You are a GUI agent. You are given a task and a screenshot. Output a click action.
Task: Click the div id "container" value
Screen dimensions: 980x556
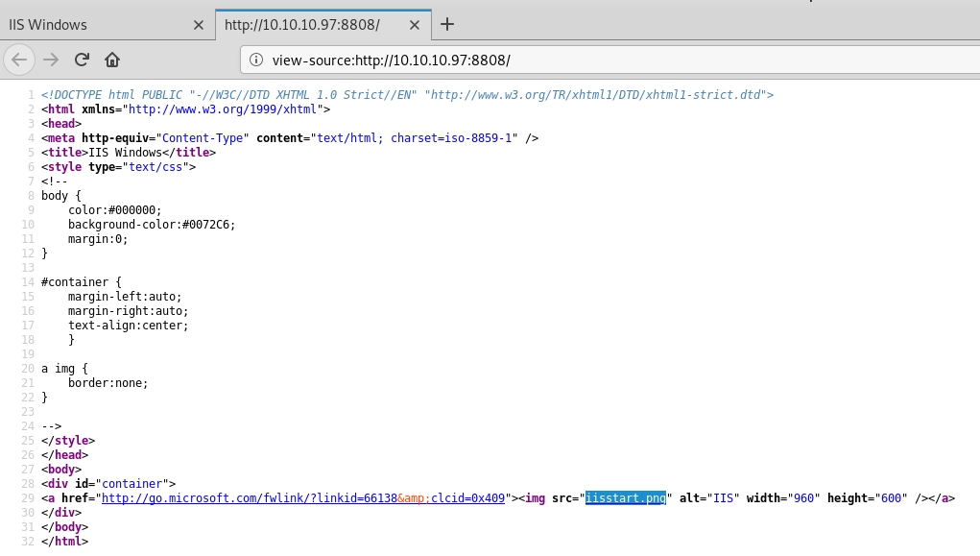click(131, 484)
